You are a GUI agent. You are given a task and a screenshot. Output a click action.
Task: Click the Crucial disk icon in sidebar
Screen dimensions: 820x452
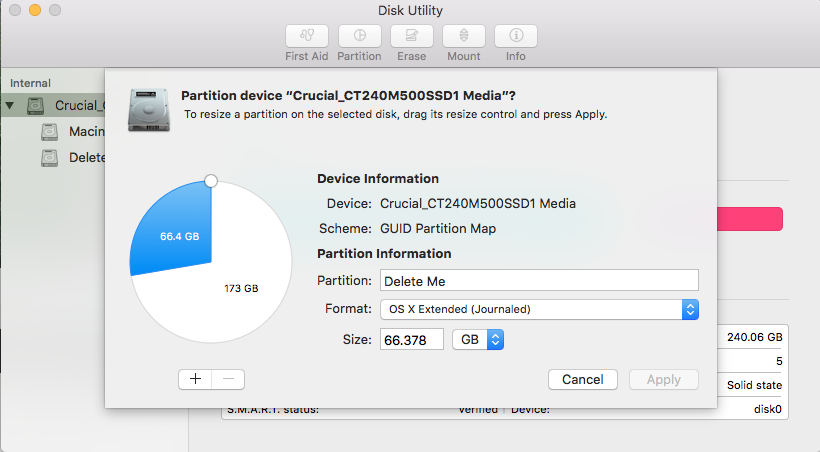[36, 106]
